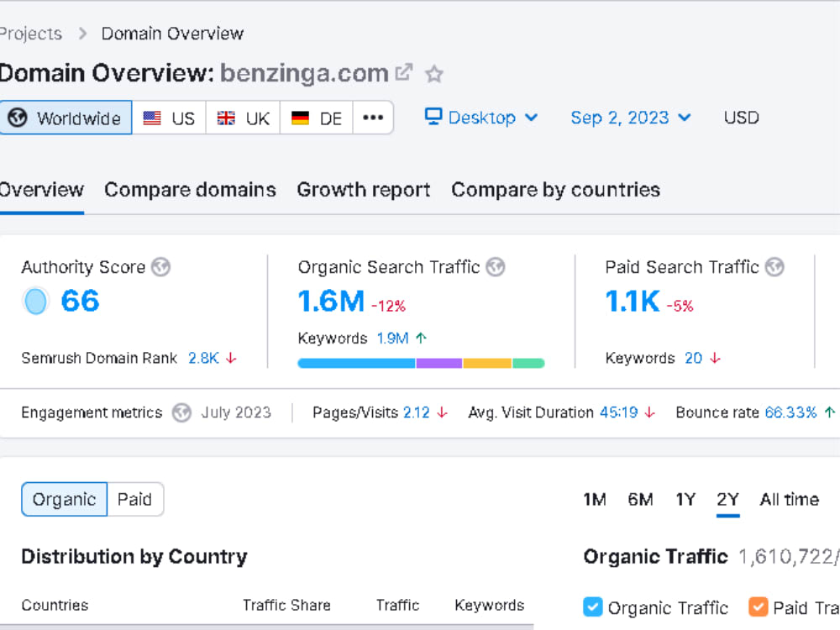840x630 pixels.
Task: Open more countries with the three dots
Action: (373, 118)
